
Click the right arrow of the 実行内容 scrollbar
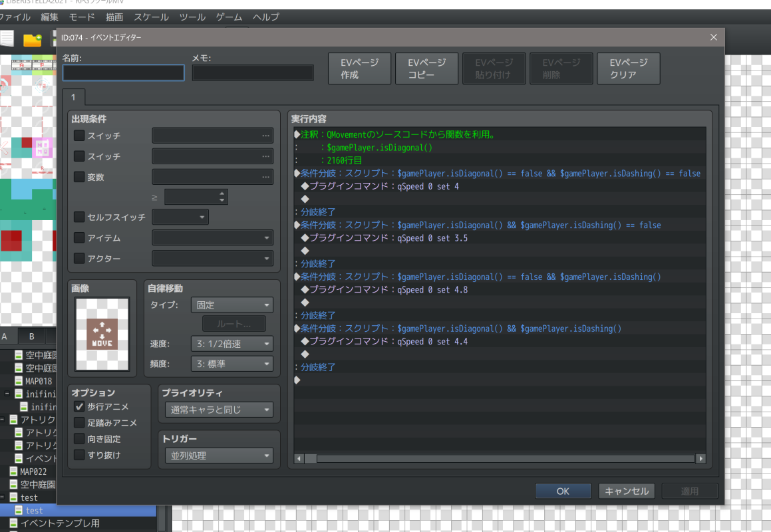click(x=701, y=459)
